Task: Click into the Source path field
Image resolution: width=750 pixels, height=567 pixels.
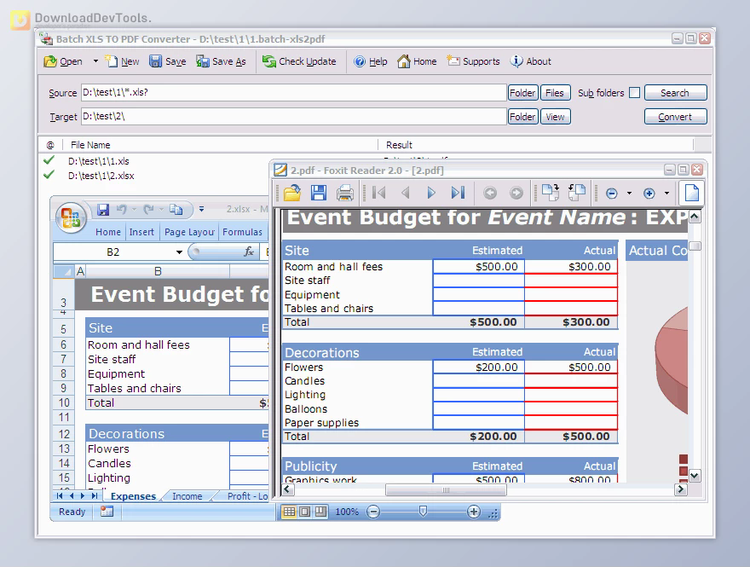Action: (x=294, y=92)
